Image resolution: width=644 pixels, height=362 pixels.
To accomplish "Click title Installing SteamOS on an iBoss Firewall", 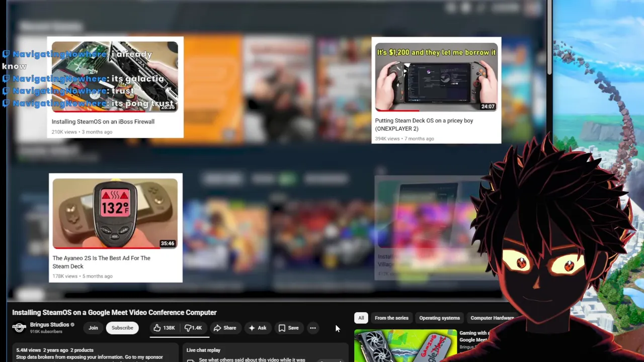I will (103, 122).
